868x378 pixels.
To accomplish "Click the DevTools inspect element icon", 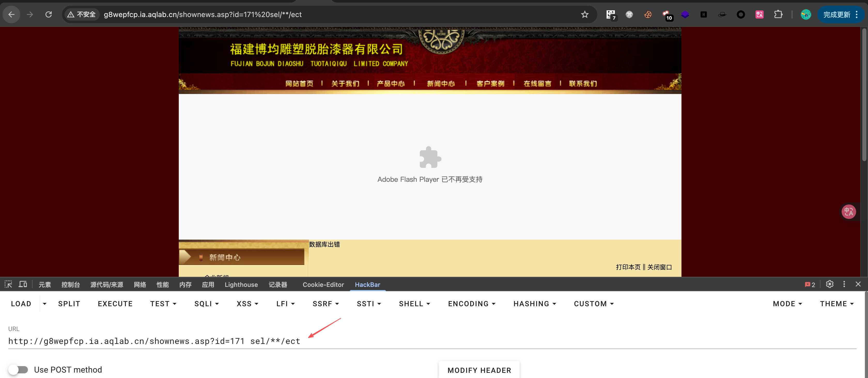I will pos(9,284).
